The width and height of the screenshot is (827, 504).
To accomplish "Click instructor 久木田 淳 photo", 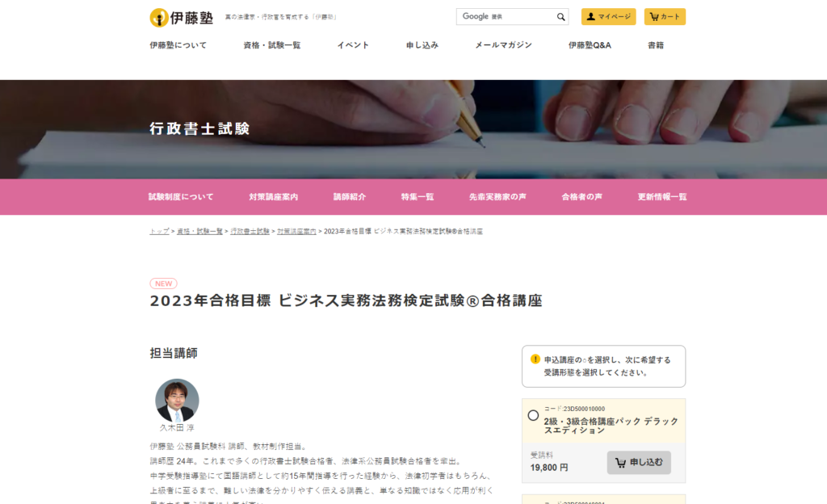I will click(x=177, y=400).
